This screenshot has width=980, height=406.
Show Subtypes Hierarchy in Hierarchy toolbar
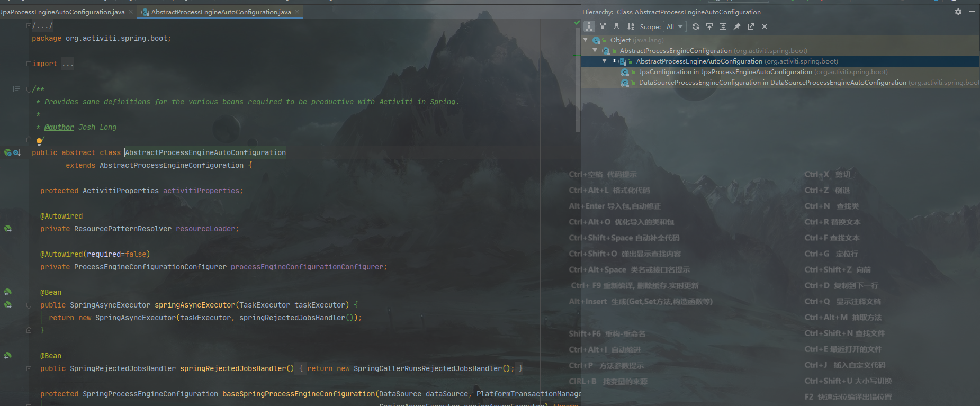point(616,26)
